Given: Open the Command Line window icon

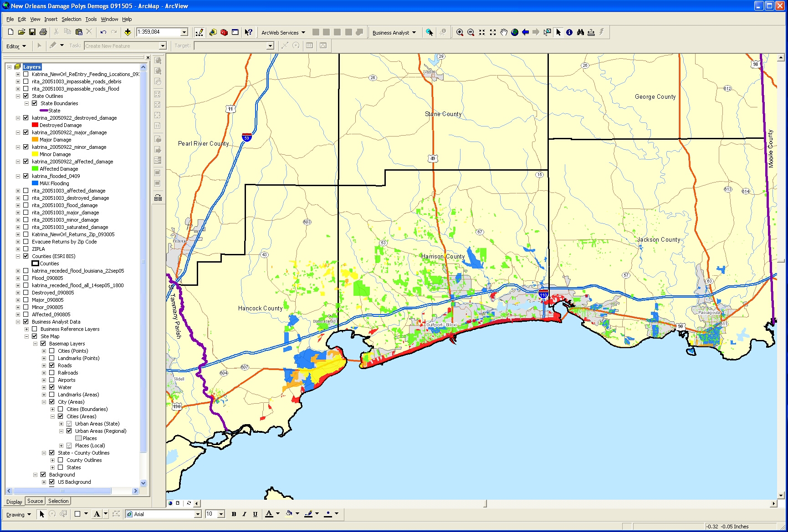Looking at the screenshot, I should click(235, 32).
